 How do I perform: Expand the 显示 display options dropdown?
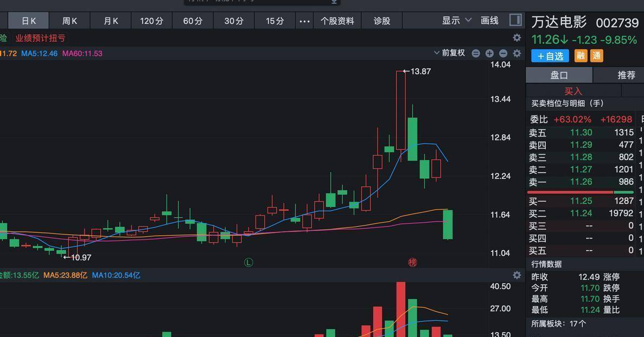click(453, 21)
